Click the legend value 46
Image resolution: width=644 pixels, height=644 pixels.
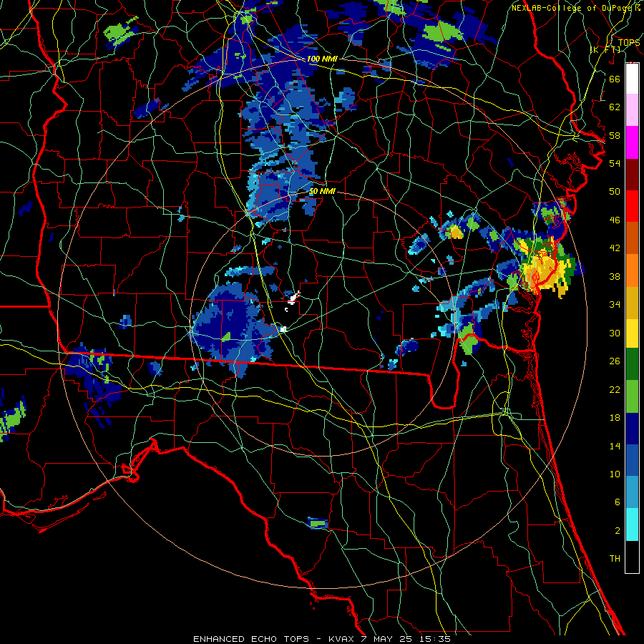pyautogui.click(x=615, y=220)
